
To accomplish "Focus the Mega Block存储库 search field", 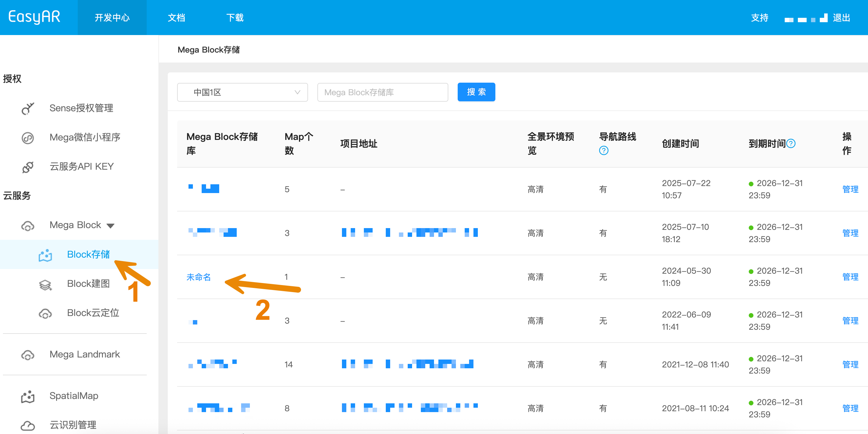I will pyautogui.click(x=383, y=92).
